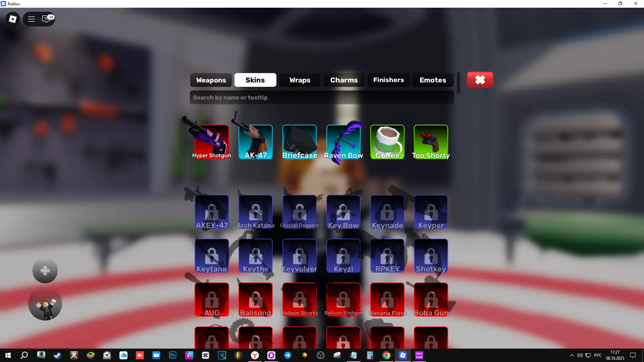Click the round plus button
This screenshot has height=362, width=644.
click(45, 271)
